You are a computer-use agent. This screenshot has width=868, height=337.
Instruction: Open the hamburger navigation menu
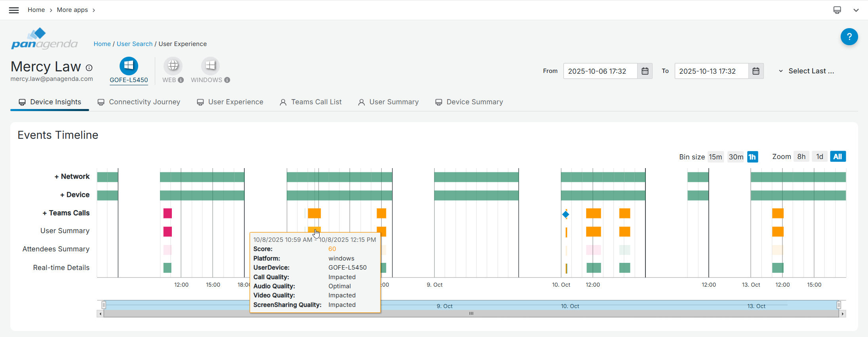pos(14,10)
